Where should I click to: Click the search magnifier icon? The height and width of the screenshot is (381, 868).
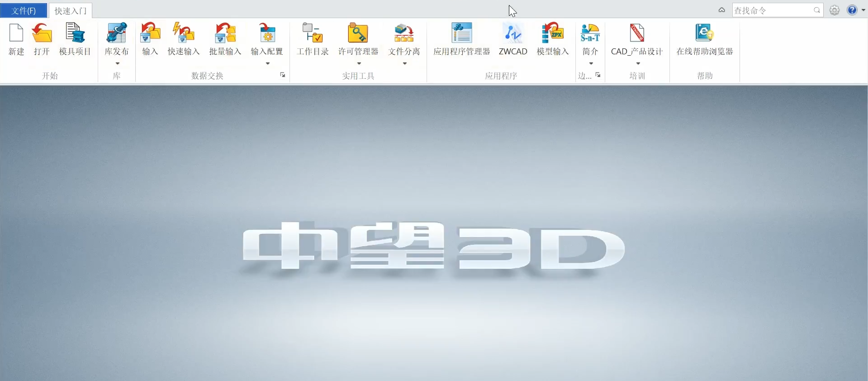coord(817,10)
